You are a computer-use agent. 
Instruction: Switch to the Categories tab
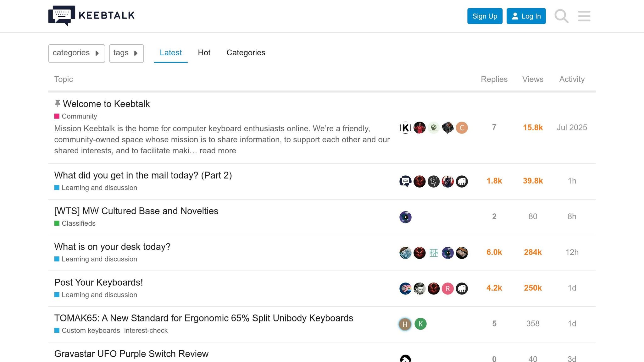pos(246,53)
